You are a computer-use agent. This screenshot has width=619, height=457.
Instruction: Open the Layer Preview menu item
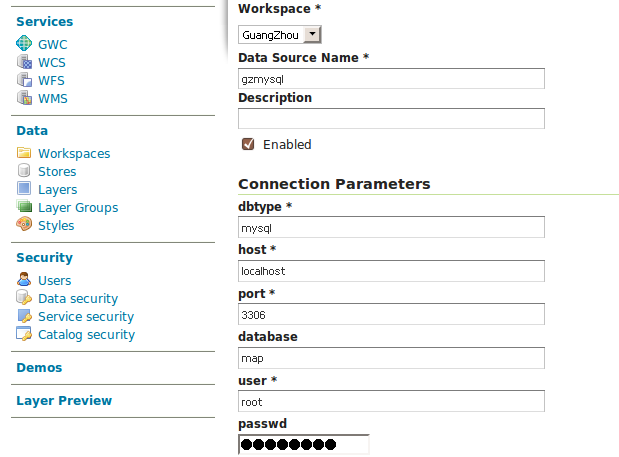[x=64, y=401]
